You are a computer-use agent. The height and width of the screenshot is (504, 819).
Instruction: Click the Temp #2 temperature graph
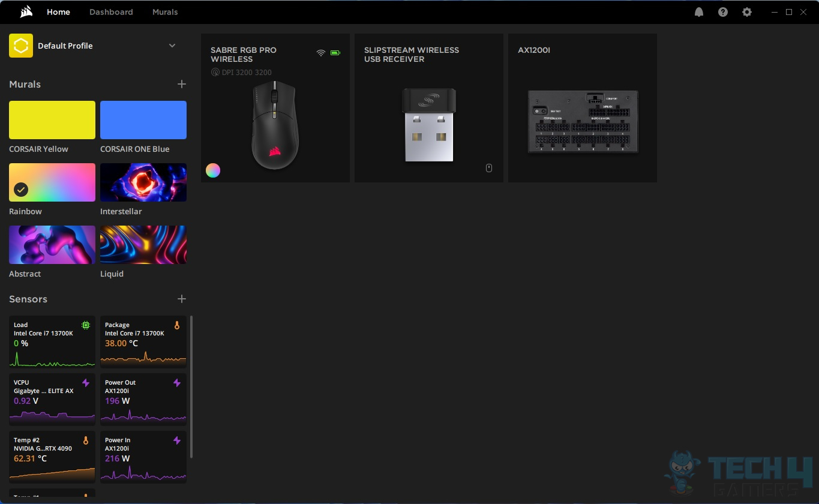[x=52, y=473]
